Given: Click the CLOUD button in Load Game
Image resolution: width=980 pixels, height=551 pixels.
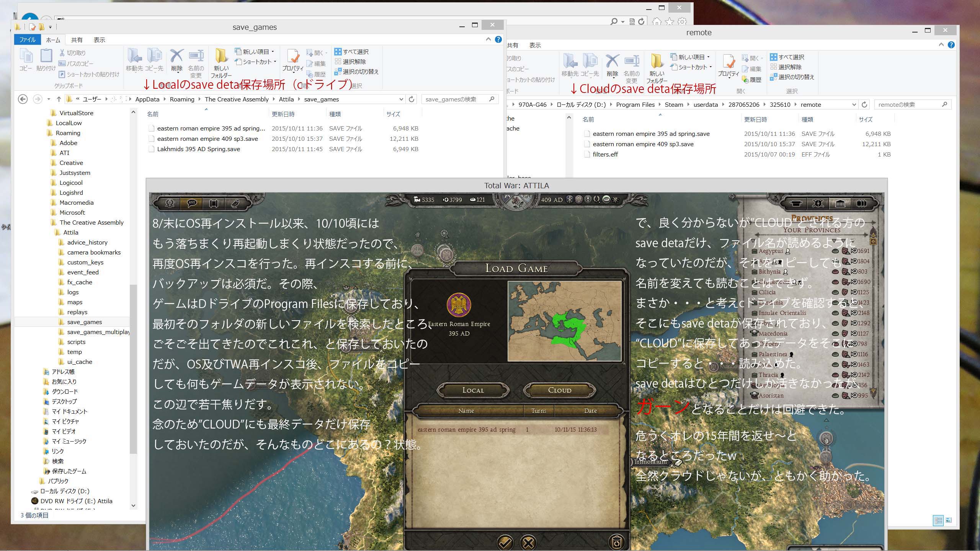Looking at the screenshot, I should coord(559,390).
